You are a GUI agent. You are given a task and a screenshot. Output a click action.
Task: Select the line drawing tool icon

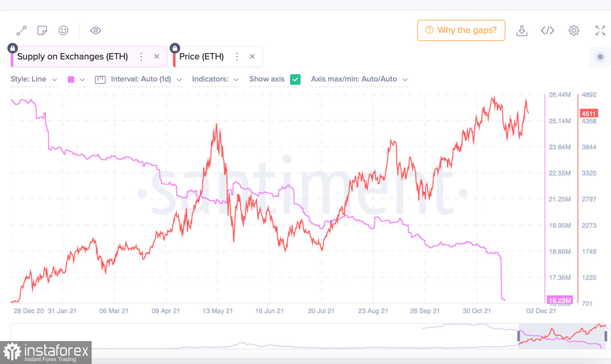coord(21,31)
